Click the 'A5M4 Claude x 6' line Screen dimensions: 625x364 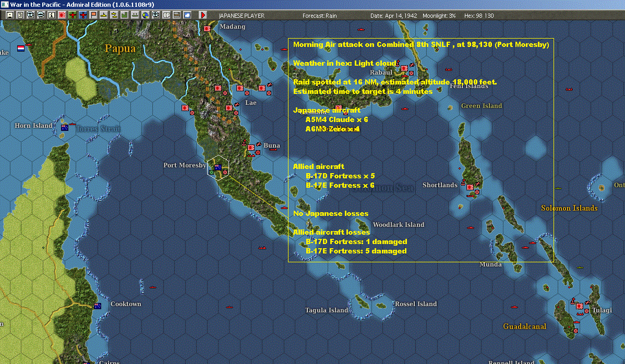(337, 119)
